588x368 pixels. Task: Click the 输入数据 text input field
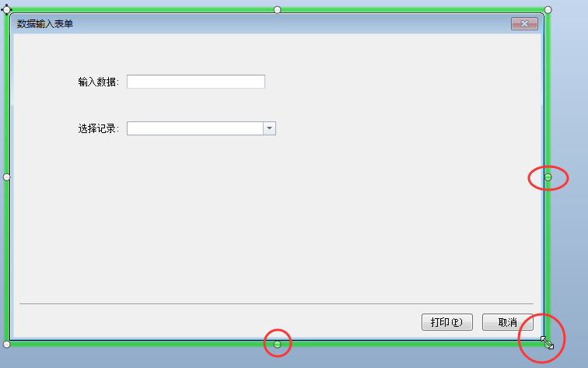point(196,82)
